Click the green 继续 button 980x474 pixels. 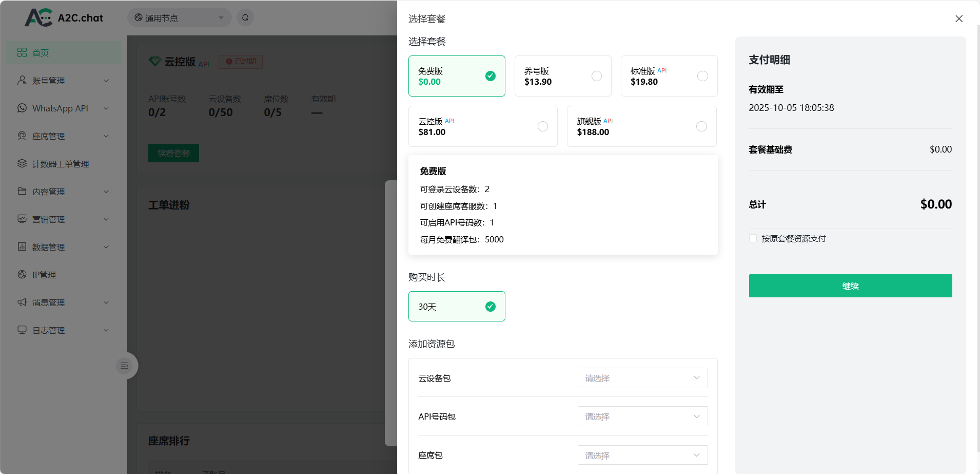850,286
